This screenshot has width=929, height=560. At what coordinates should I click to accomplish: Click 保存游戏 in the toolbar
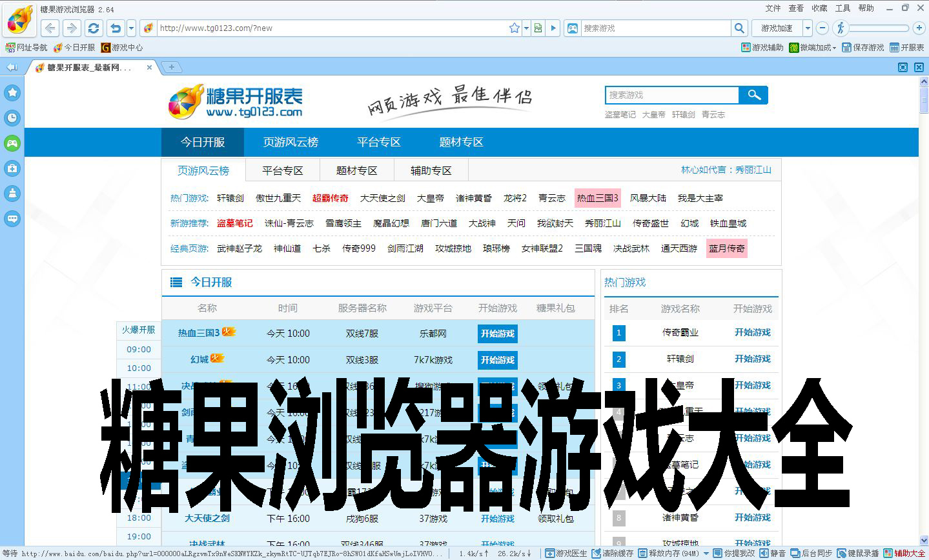(x=863, y=47)
